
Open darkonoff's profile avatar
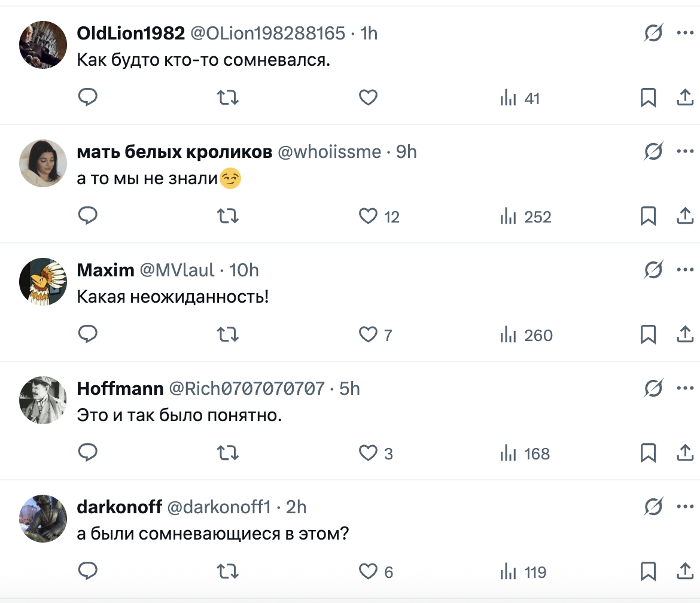point(43,519)
